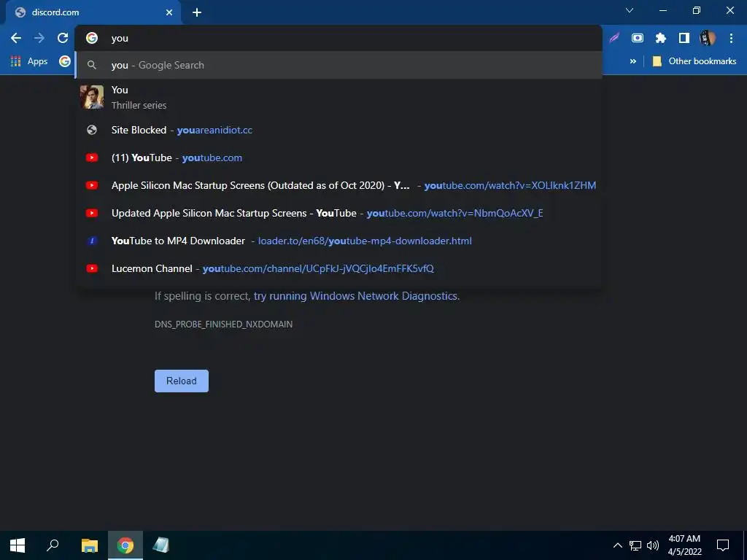Click the forward navigation arrow
Image resolution: width=747 pixels, height=560 pixels.
39,38
